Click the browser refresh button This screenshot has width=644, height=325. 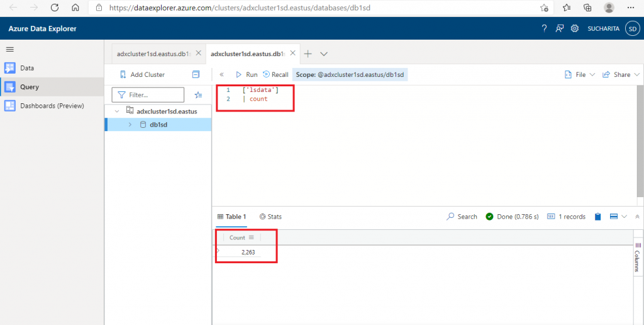pyautogui.click(x=54, y=8)
